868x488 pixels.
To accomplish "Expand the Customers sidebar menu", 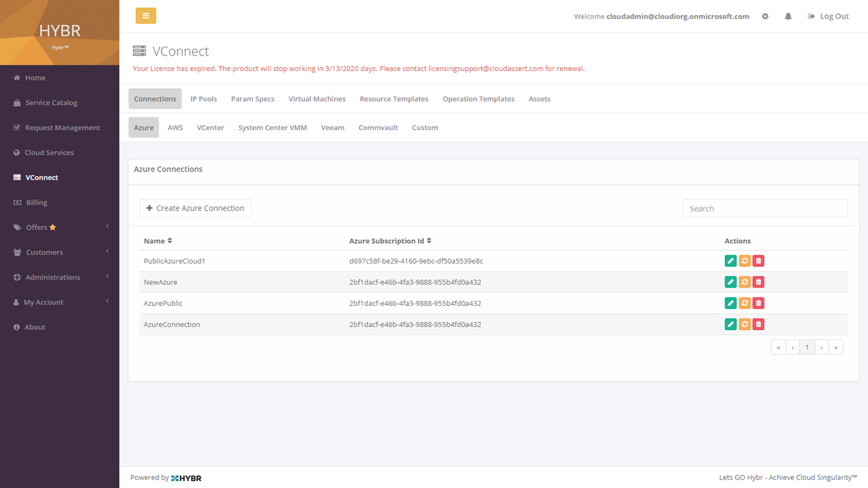I will pyautogui.click(x=60, y=252).
